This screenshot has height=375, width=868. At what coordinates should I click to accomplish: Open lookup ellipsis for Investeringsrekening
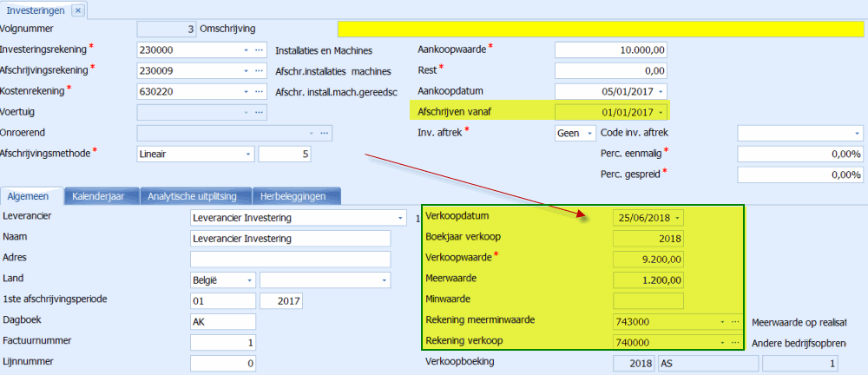click(259, 50)
